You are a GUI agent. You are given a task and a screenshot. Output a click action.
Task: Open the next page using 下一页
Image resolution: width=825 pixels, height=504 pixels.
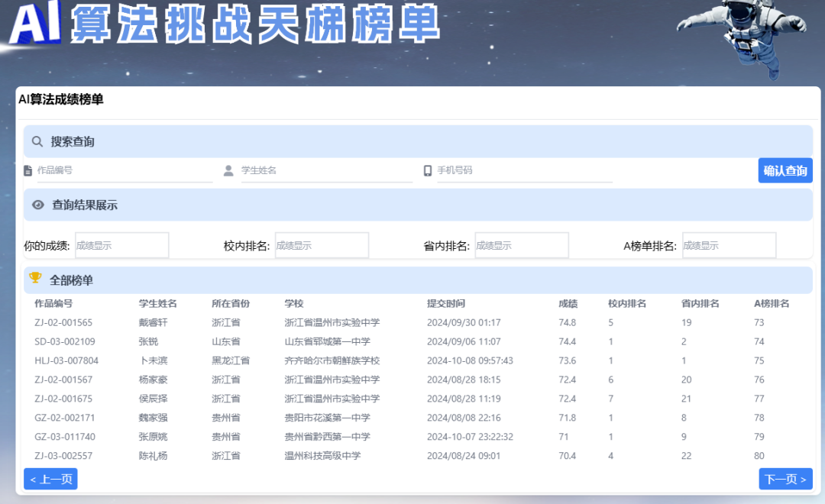(785, 479)
